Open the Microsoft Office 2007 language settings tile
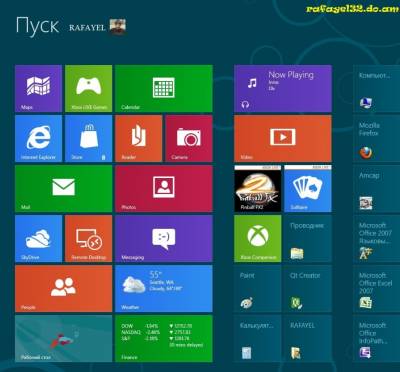The width and height of the screenshot is (400, 372). (377, 239)
